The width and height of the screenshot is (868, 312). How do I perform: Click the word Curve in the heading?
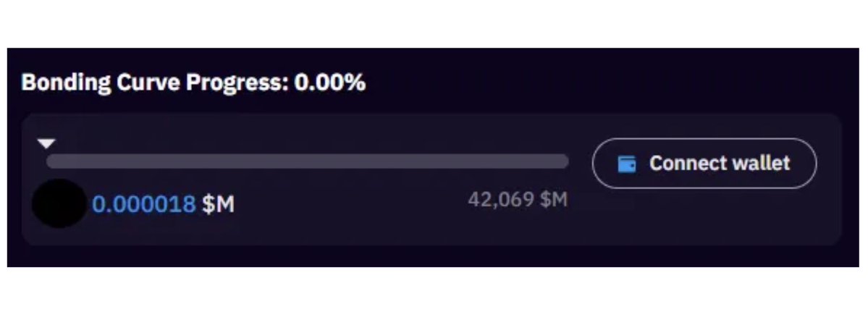point(148,83)
